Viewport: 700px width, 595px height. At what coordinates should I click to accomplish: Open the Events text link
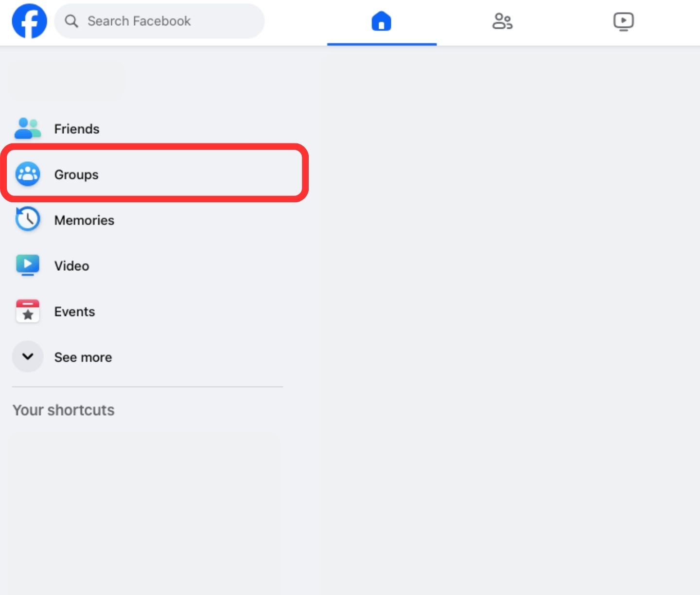coord(74,312)
